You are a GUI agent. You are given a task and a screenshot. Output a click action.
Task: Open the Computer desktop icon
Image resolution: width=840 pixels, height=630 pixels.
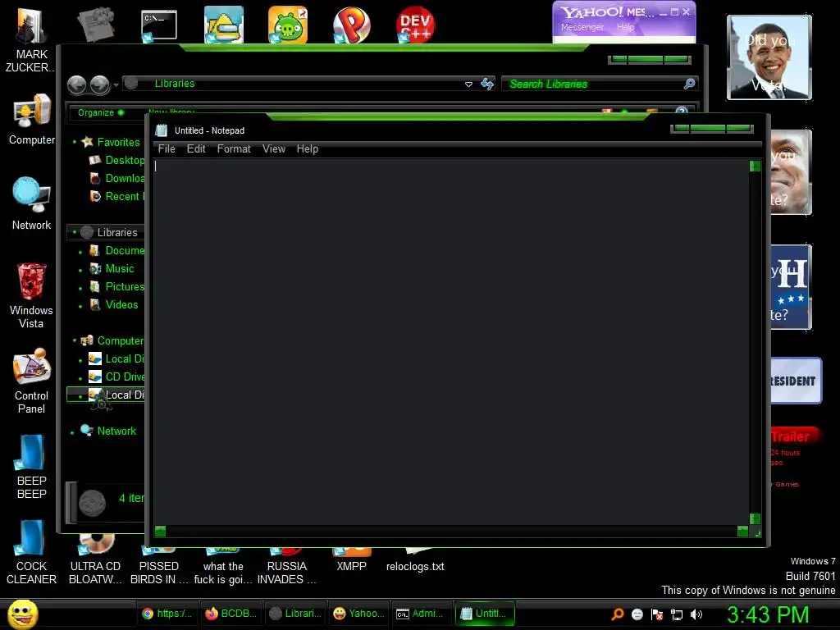(x=32, y=120)
